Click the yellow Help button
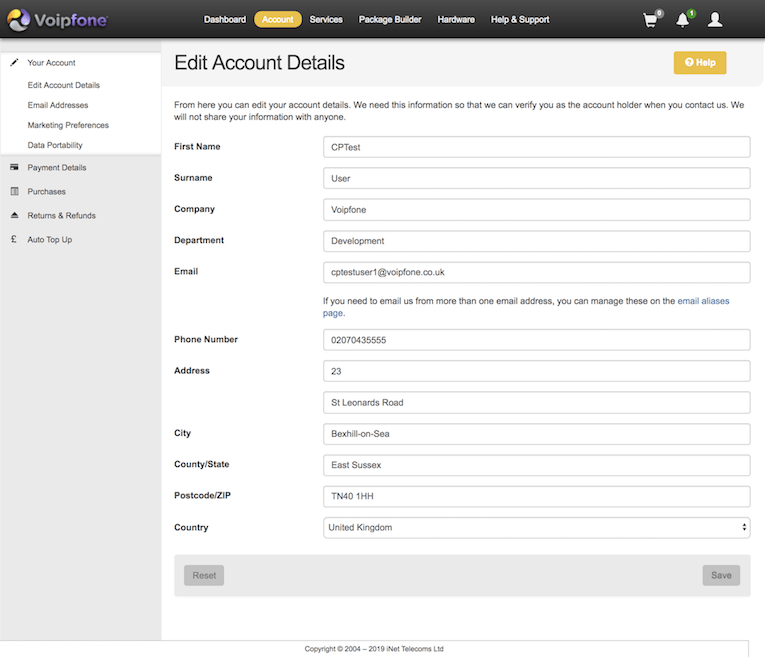Viewport: 765px width, 657px height. (700, 62)
